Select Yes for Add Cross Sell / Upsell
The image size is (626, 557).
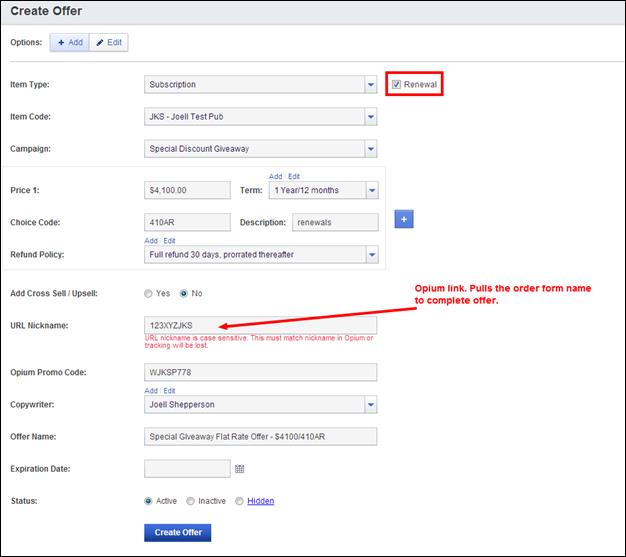[x=148, y=293]
